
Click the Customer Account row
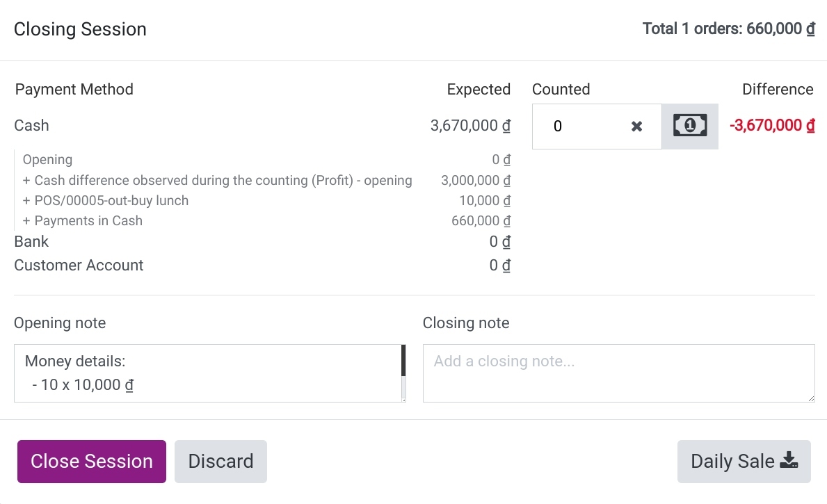(262, 265)
